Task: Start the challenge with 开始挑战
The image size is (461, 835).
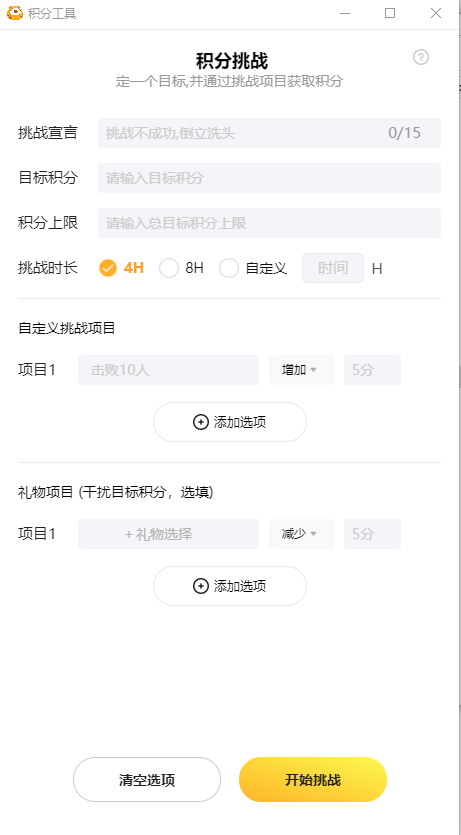Action: coord(313,780)
